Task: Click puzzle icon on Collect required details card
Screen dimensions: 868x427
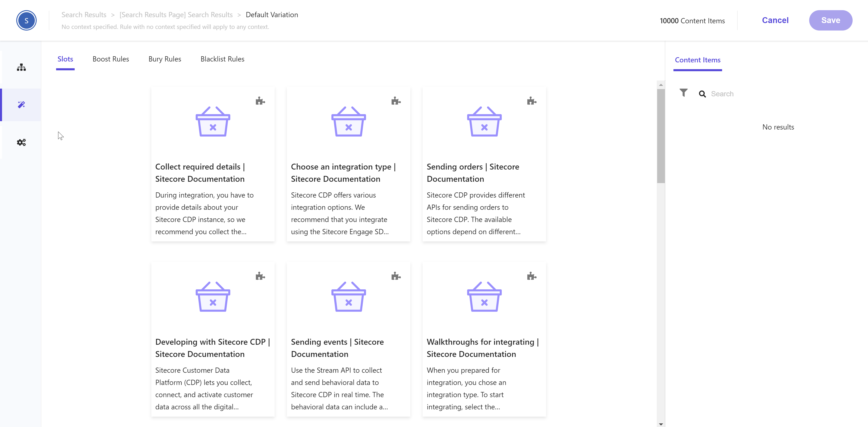Action: tap(260, 101)
